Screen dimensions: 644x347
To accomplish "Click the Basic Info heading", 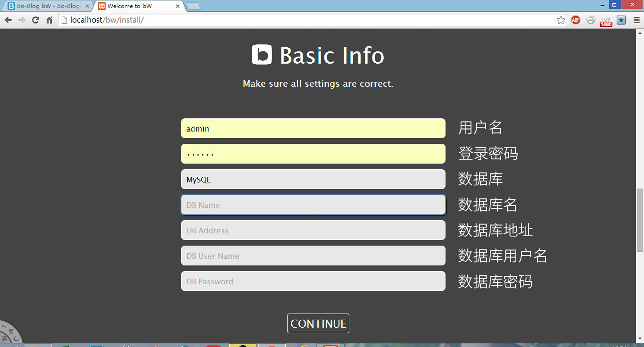I will 332,56.
